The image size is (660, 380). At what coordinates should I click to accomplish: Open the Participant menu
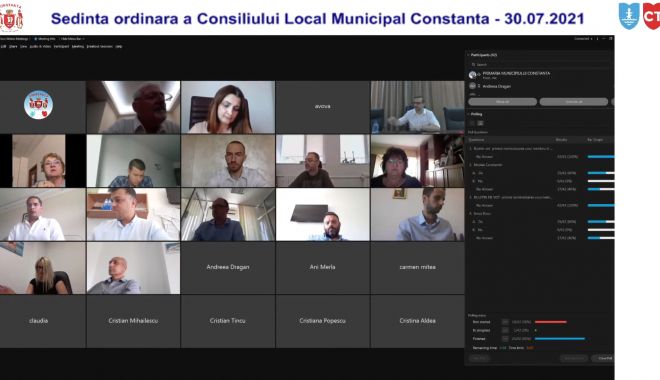pyautogui.click(x=61, y=47)
